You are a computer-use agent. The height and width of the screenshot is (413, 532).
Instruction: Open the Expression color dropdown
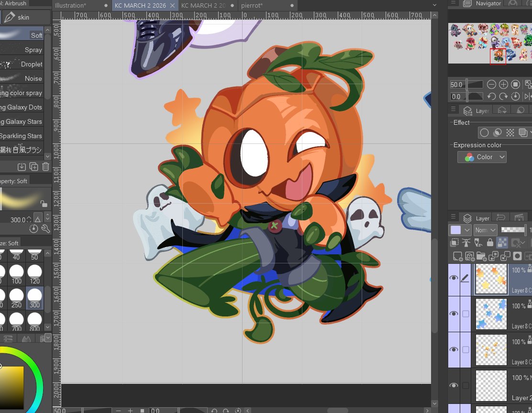pyautogui.click(x=482, y=157)
